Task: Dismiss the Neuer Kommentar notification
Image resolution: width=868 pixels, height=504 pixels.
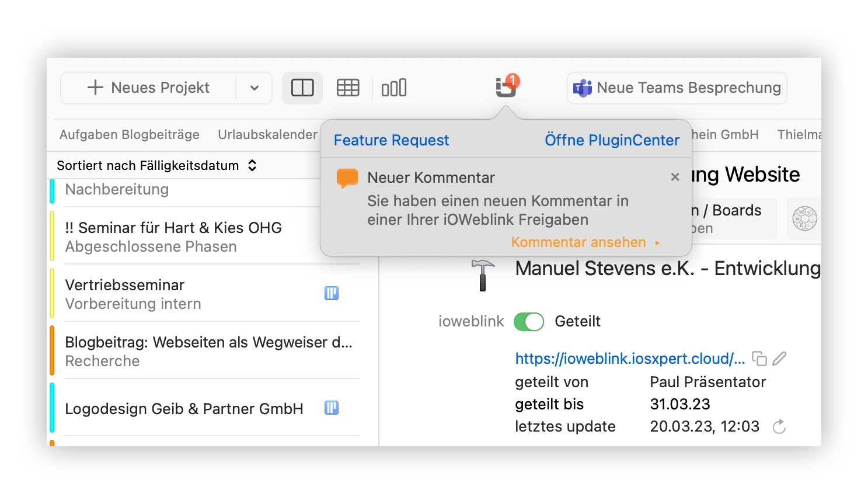Action: (x=675, y=177)
